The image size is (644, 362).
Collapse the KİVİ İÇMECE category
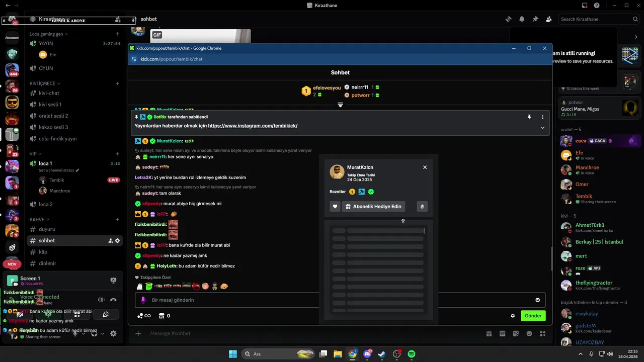coord(45,83)
